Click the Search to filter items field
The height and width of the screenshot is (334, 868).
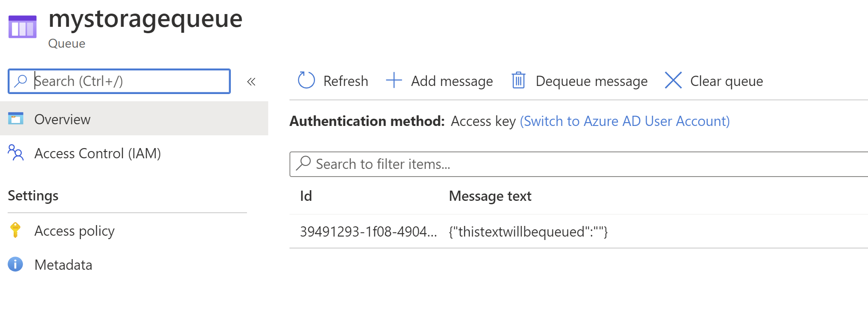579,164
